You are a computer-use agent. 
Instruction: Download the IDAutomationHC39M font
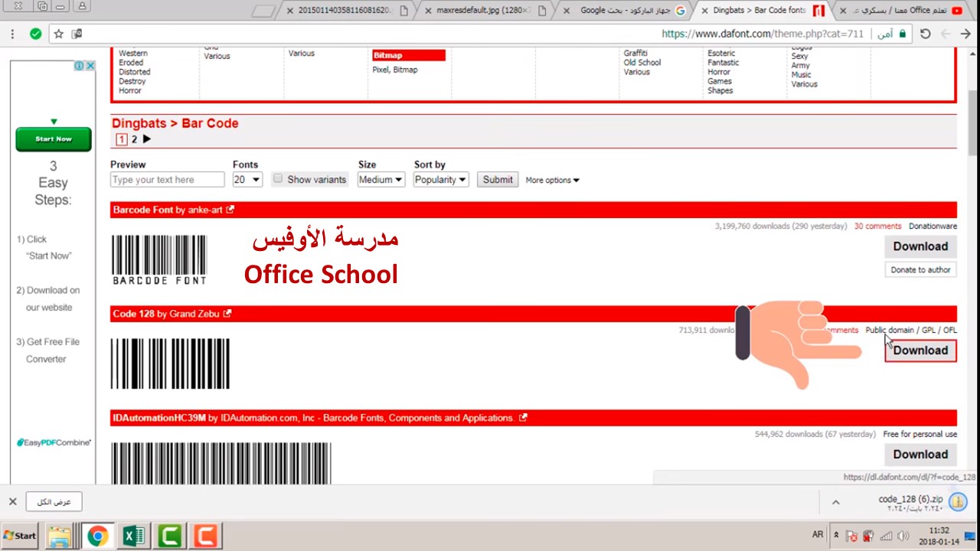tap(920, 455)
